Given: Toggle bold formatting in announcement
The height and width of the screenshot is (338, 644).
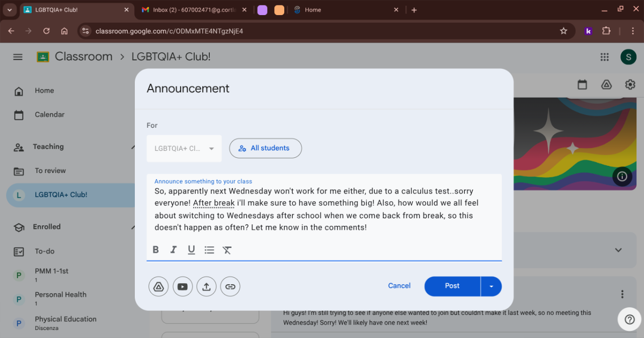Looking at the screenshot, I should [156, 250].
